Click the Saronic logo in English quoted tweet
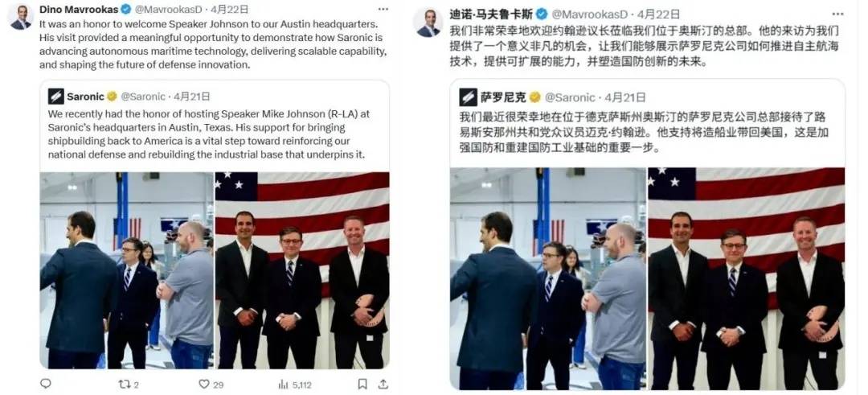This screenshot has height=395, width=868. 56,97
